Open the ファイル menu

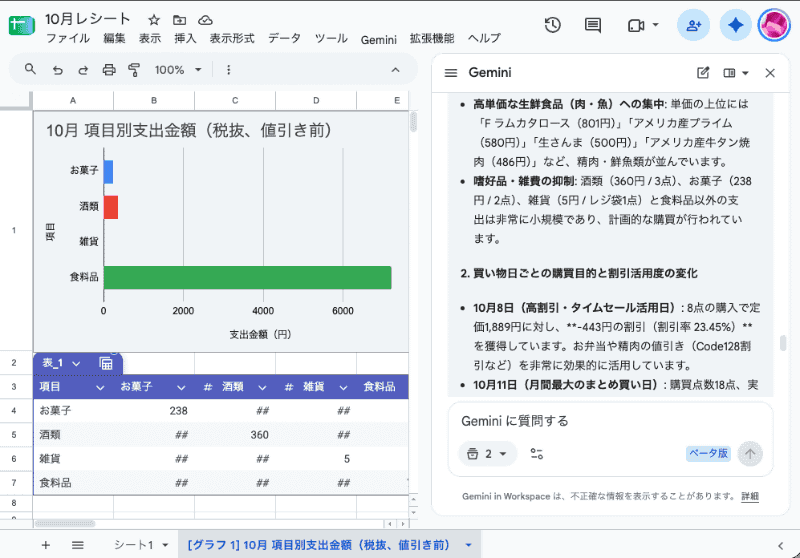[67, 38]
